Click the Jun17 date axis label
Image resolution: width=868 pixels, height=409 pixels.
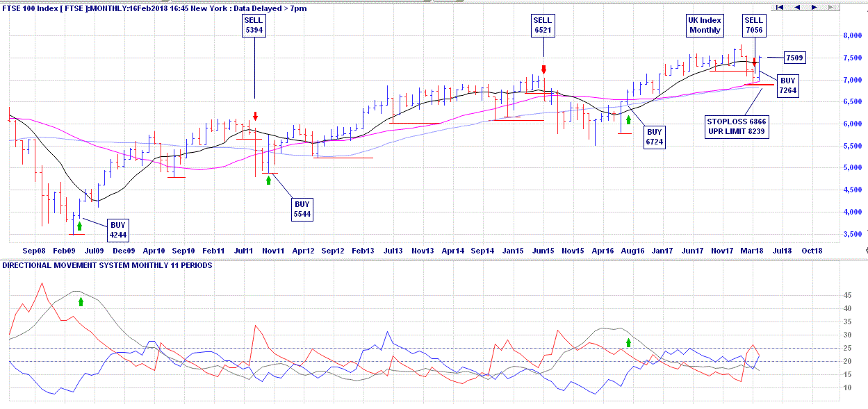point(692,251)
